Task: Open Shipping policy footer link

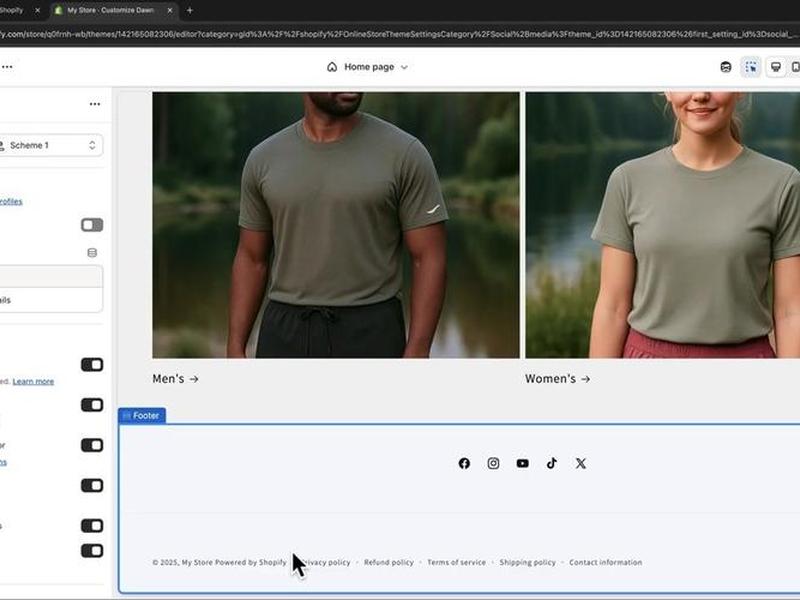Action: click(x=528, y=562)
